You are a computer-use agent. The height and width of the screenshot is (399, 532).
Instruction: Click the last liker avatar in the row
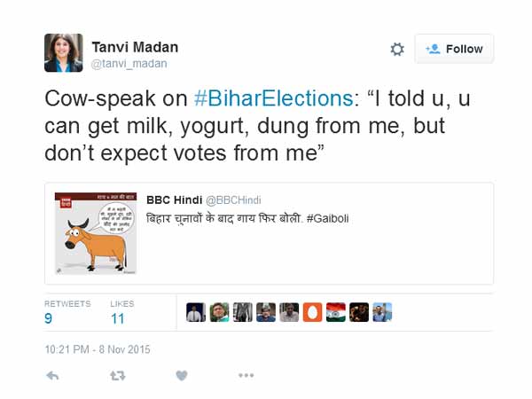(x=381, y=312)
